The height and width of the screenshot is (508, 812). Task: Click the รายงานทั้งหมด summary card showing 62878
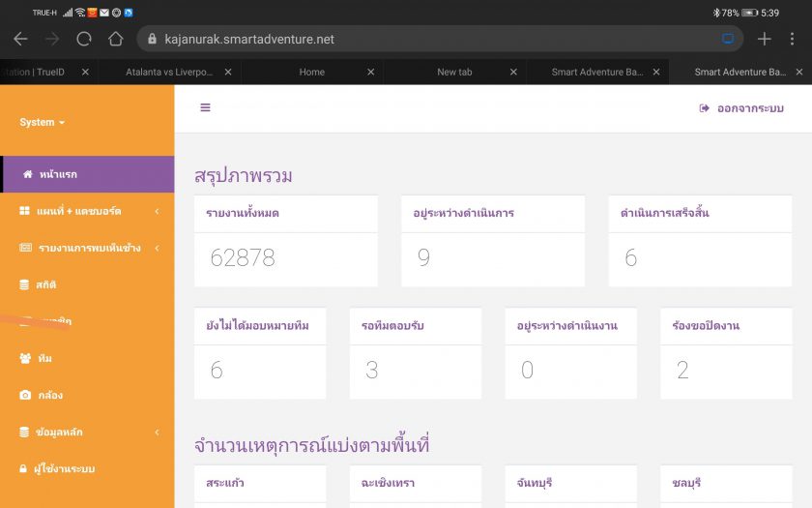pyautogui.click(x=285, y=240)
